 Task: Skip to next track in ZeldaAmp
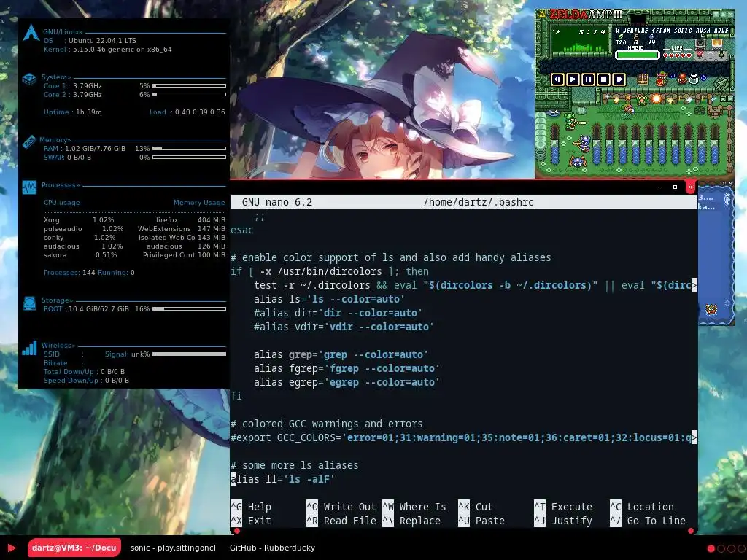point(619,79)
